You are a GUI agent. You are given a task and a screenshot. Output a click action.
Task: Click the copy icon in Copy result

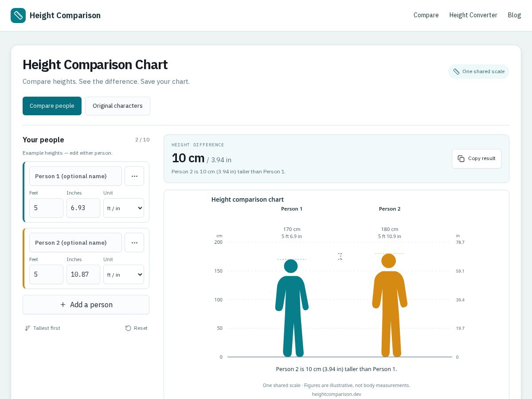461,159
